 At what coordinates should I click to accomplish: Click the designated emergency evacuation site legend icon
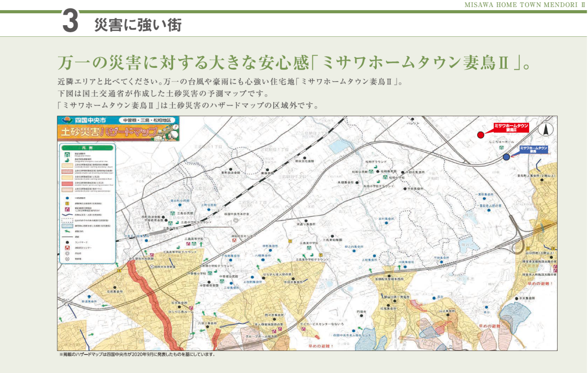coord(68,160)
